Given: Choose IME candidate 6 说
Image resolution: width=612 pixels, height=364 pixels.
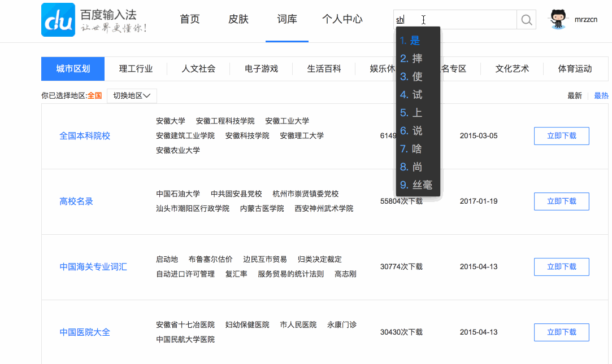Looking at the screenshot, I should [418, 130].
